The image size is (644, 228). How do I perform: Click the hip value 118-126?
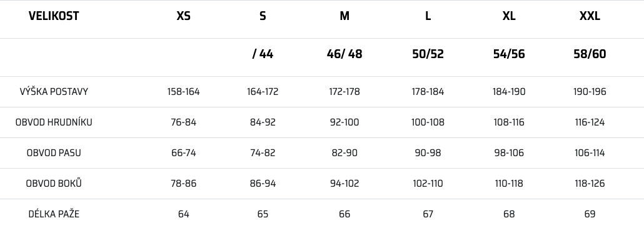[x=590, y=183]
